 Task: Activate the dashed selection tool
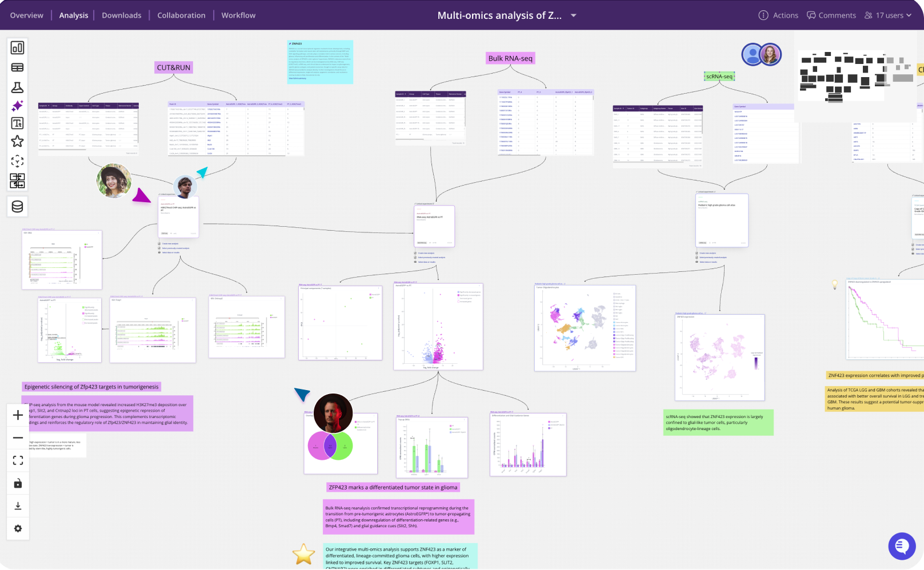(x=17, y=160)
